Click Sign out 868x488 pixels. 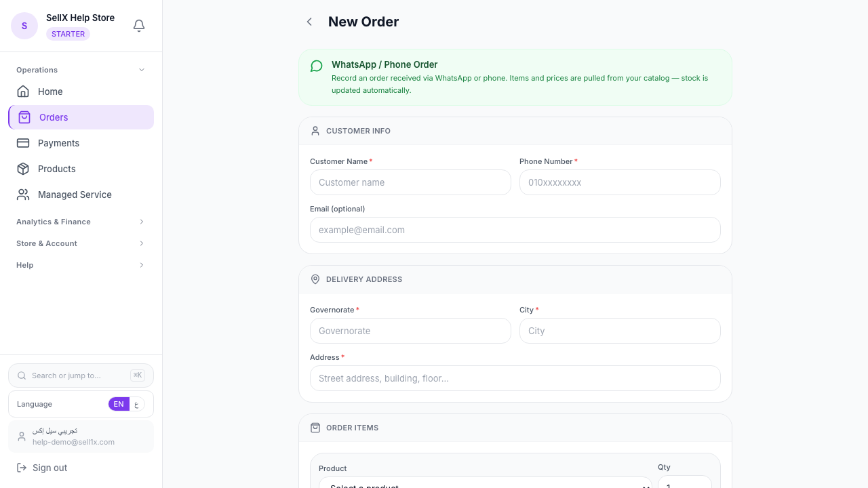tap(50, 468)
